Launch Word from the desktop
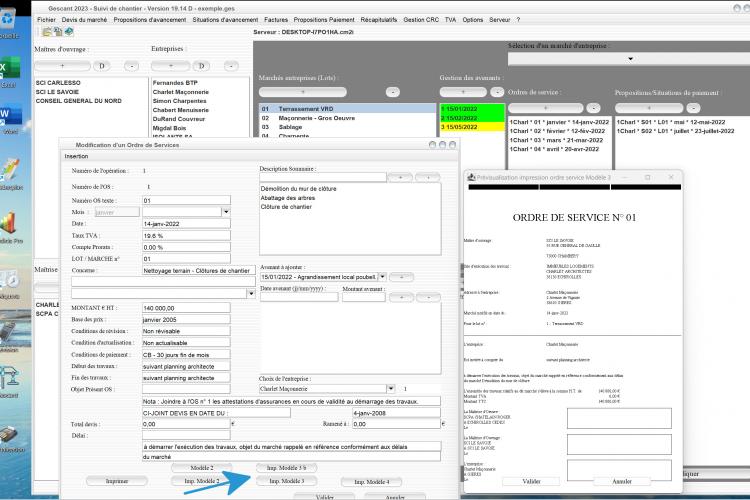 10,115
